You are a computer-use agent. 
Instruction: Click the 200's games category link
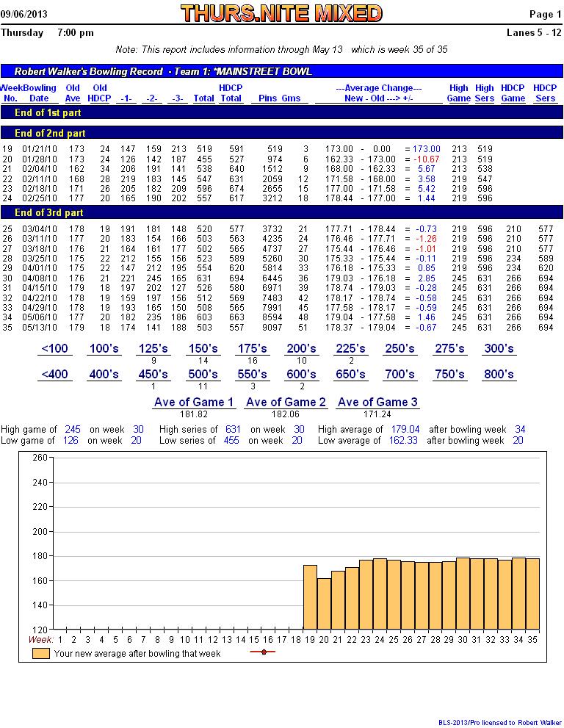click(x=301, y=349)
